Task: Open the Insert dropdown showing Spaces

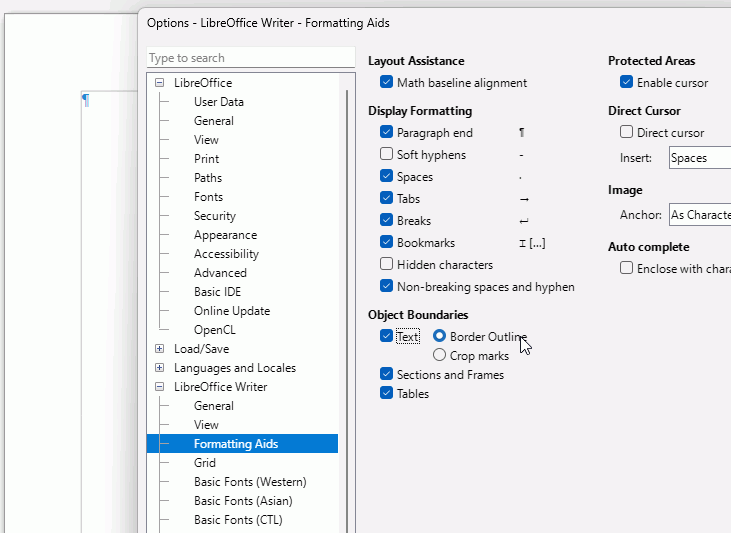Action: (x=698, y=158)
